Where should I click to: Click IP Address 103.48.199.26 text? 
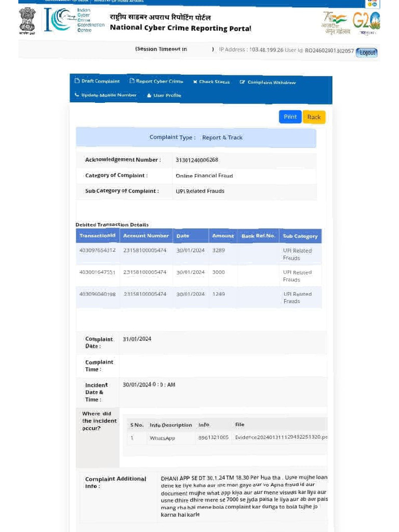coord(251,49)
